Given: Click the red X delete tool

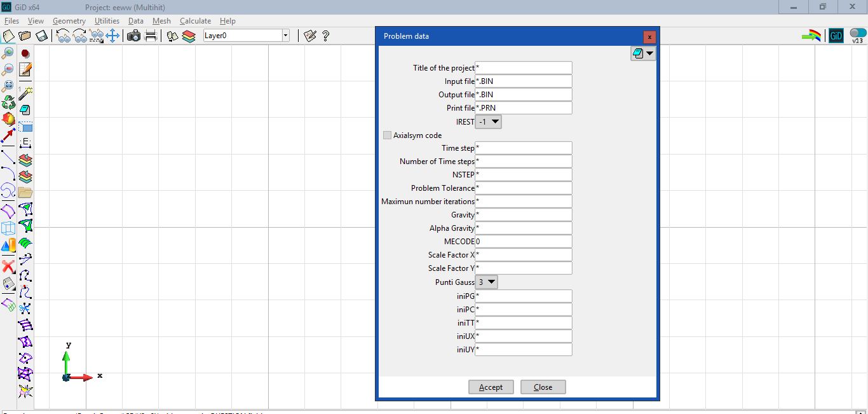Looking at the screenshot, I should [8, 266].
